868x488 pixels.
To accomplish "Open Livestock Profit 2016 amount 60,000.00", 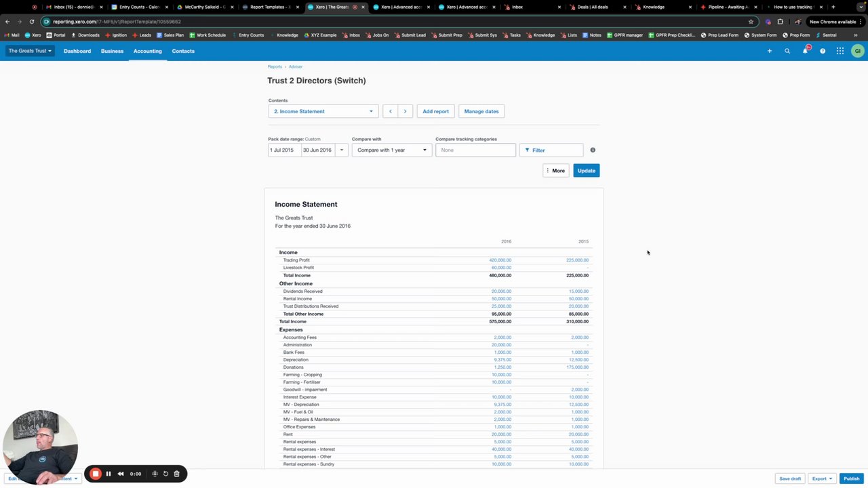I will pos(501,268).
